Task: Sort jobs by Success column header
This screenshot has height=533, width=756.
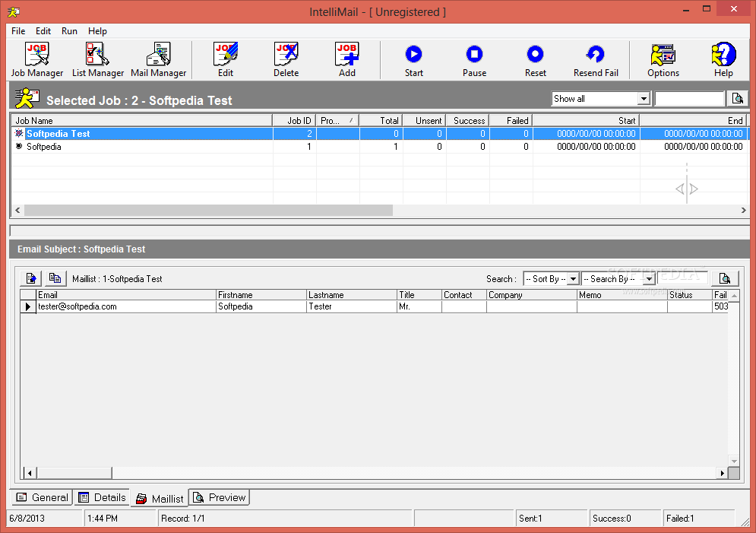Action: tap(468, 121)
